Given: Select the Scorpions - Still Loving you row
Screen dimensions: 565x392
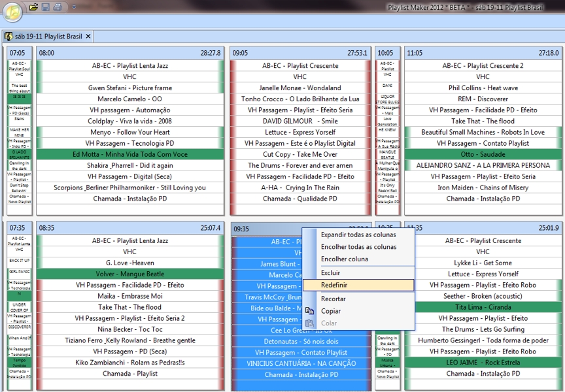Looking at the screenshot, I should (x=129, y=188).
